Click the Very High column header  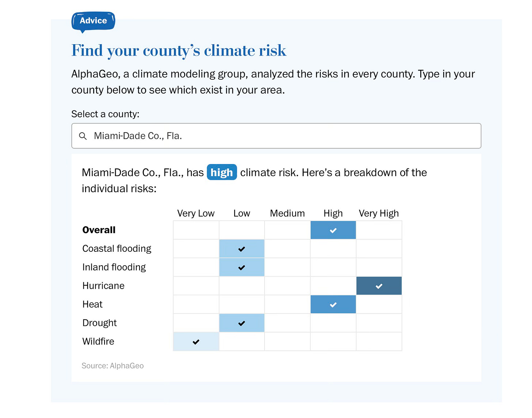click(x=379, y=213)
